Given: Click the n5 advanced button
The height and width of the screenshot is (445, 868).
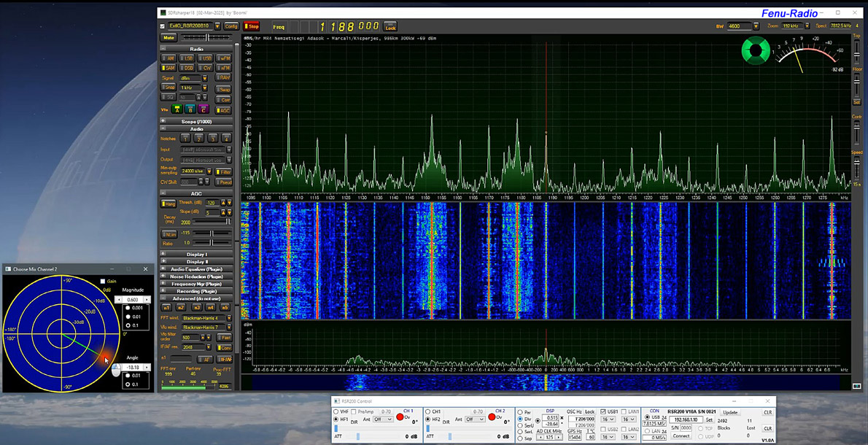Looking at the screenshot, I should (x=225, y=307).
